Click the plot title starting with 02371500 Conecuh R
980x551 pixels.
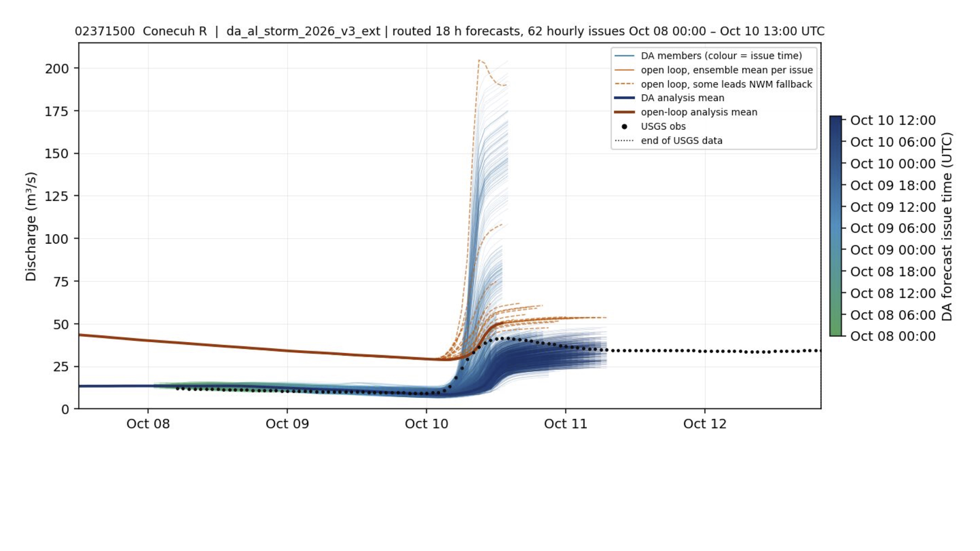pyautogui.click(x=450, y=31)
